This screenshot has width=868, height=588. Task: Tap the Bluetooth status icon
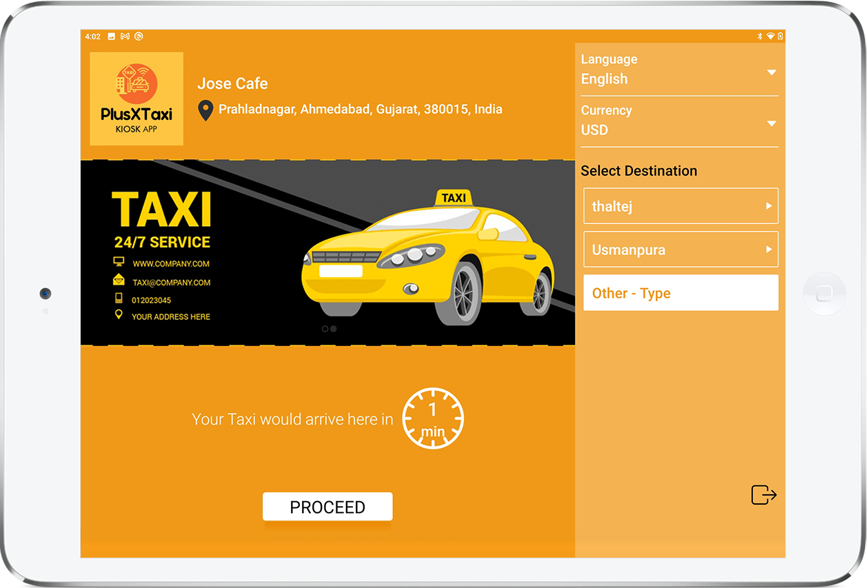760,37
